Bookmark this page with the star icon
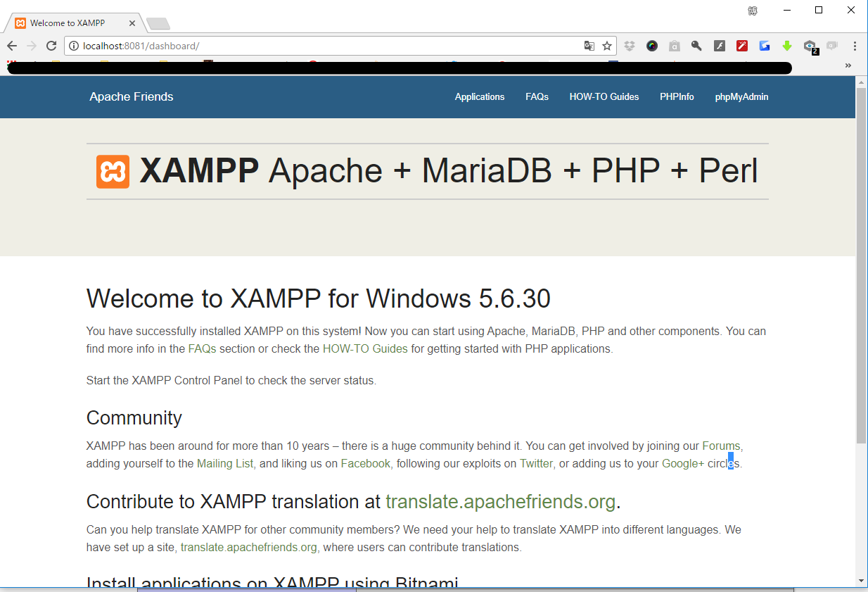The height and width of the screenshot is (592, 868). coord(607,46)
